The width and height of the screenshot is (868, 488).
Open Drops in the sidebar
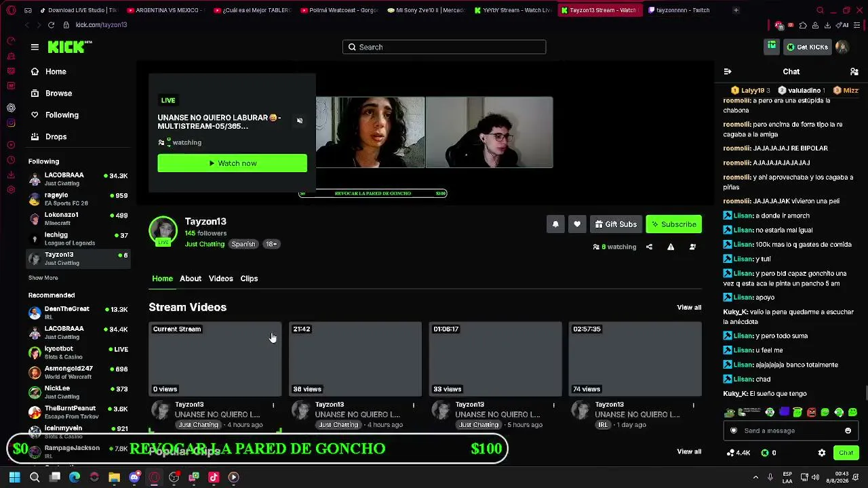click(x=56, y=137)
